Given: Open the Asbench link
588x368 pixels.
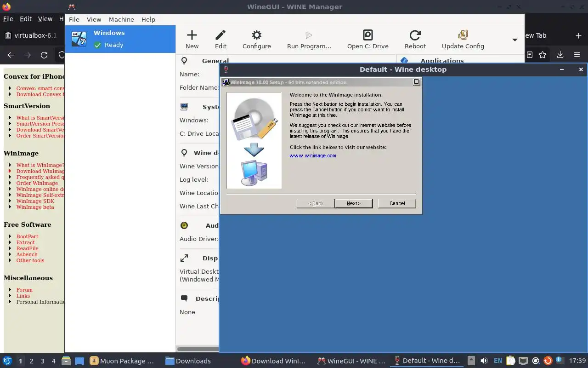Looking at the screenshot, I should 27,254.
